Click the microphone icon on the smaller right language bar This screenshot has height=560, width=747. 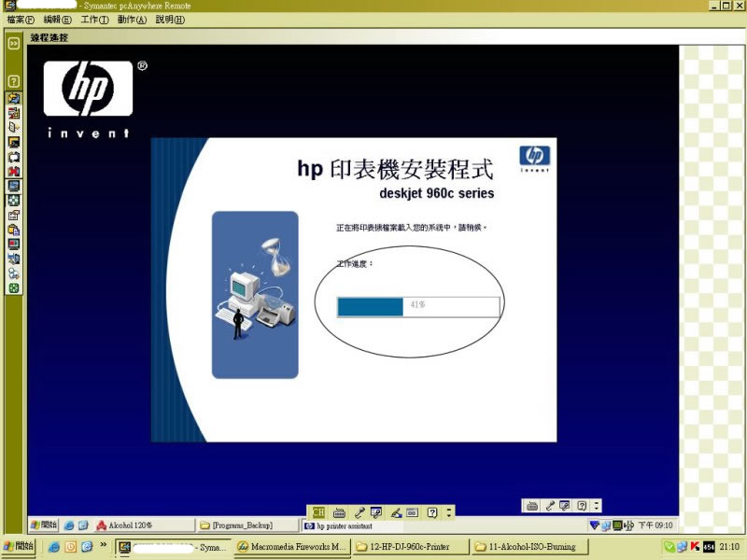[550, 506]
